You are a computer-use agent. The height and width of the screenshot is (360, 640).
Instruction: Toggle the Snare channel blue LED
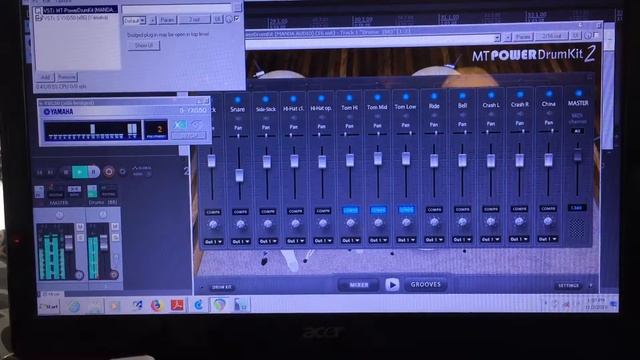coord(238,99)
